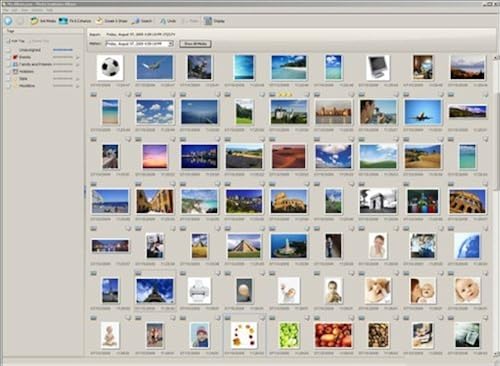This screenshot has height=366, width=500.
Task: Click the greyed Forward navigation arrow
Action: (x=20, y=21)
